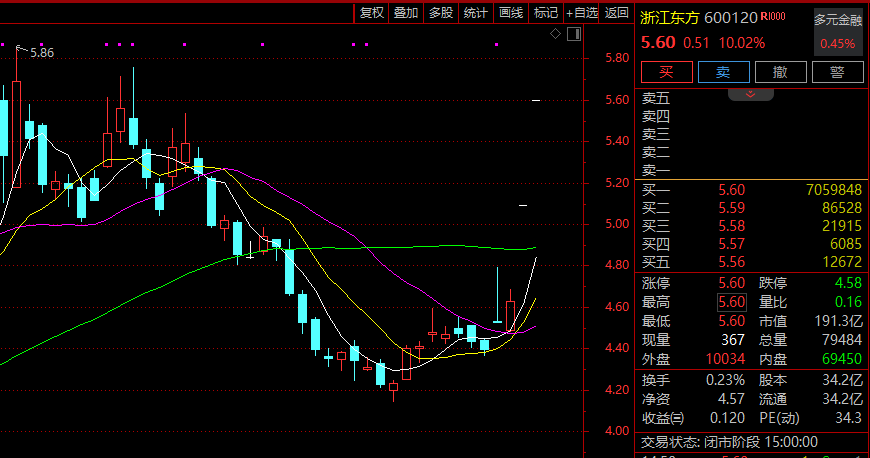Open the 多股 multi-stock view
The image size is (870, 458).
point(441,13)
